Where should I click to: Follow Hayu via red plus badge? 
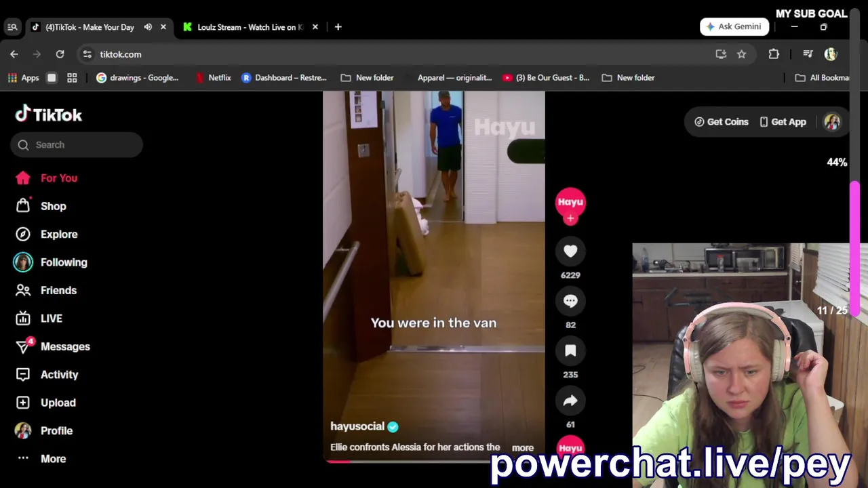coord(570,218)
